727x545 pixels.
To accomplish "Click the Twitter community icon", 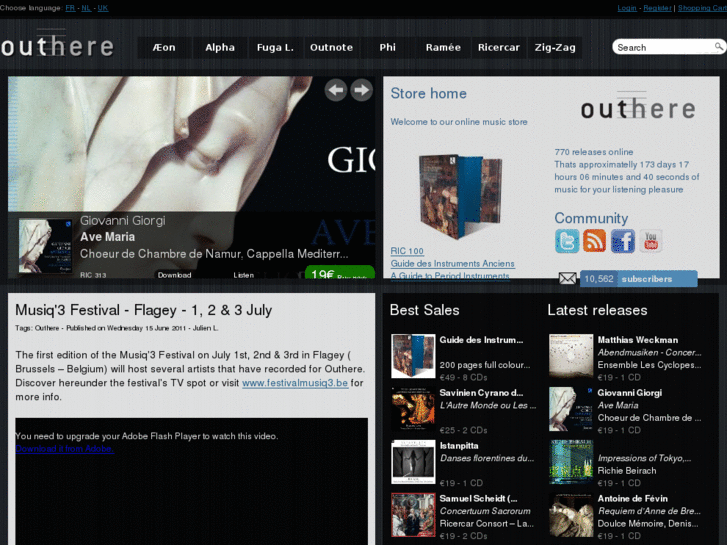I will 567,241.
